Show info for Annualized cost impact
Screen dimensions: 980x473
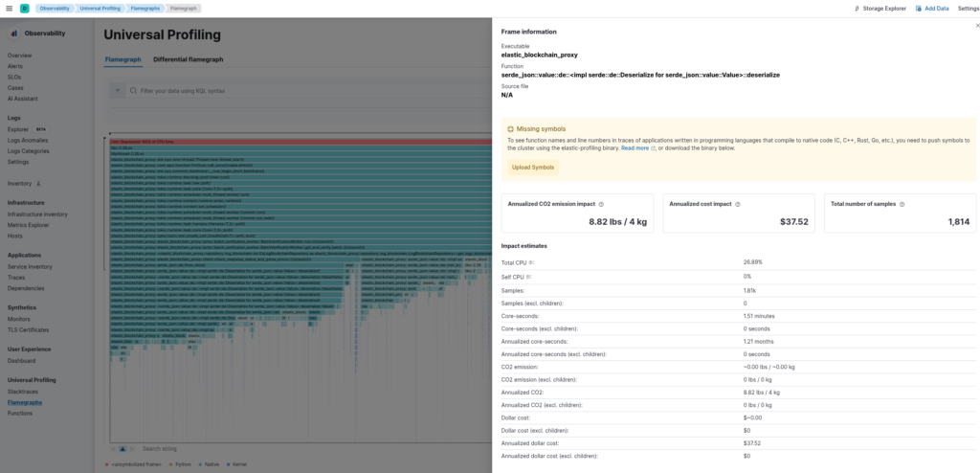[x=738, y=204]
